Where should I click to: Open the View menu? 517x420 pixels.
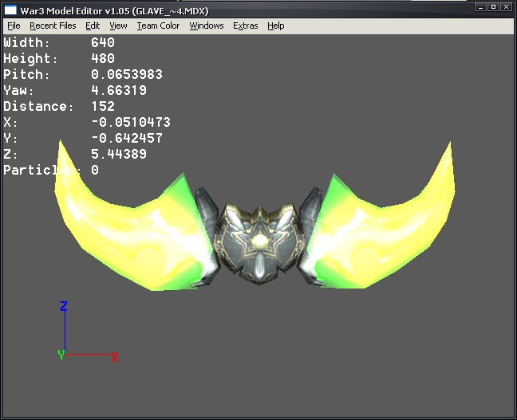(118, 26)
